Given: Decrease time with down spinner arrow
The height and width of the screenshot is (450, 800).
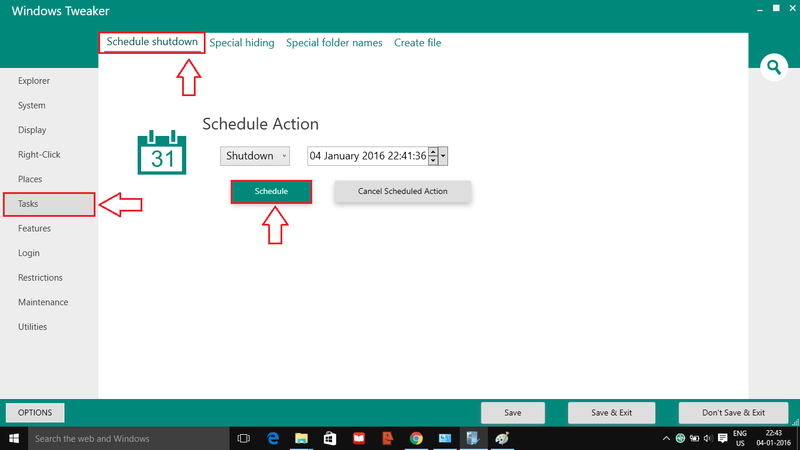Looking at the screenshot, I should pyautogui.click(x=433, y=160).
